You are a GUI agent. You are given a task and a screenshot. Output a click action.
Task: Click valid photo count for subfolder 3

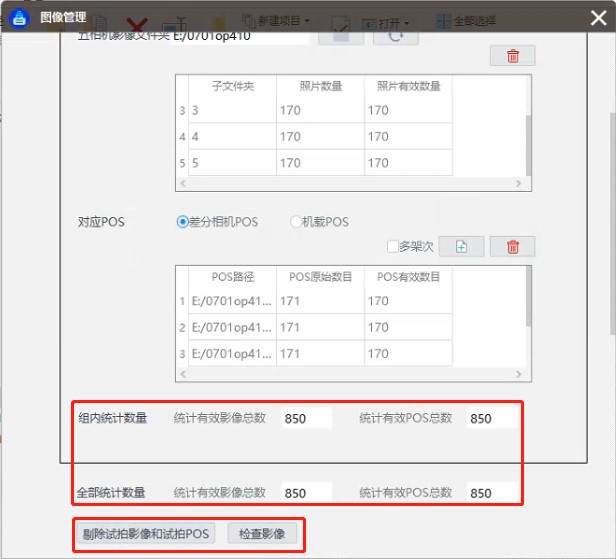(409, 110)
